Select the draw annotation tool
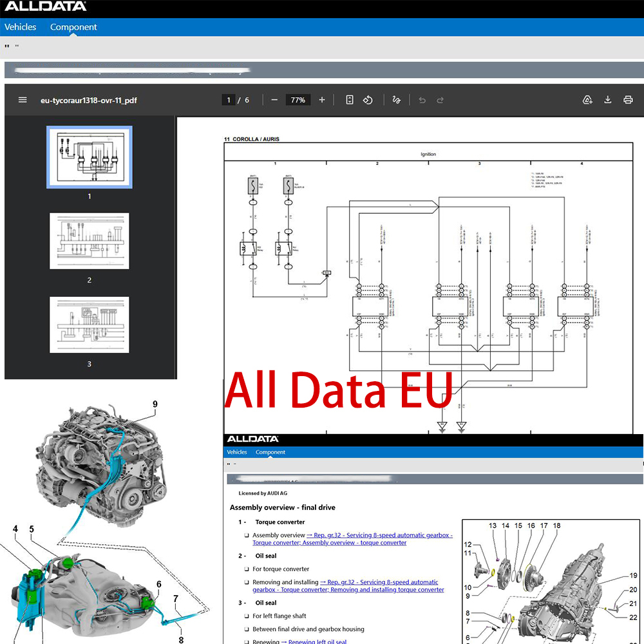This screenshot has width=644, height=644. (396, 100)
